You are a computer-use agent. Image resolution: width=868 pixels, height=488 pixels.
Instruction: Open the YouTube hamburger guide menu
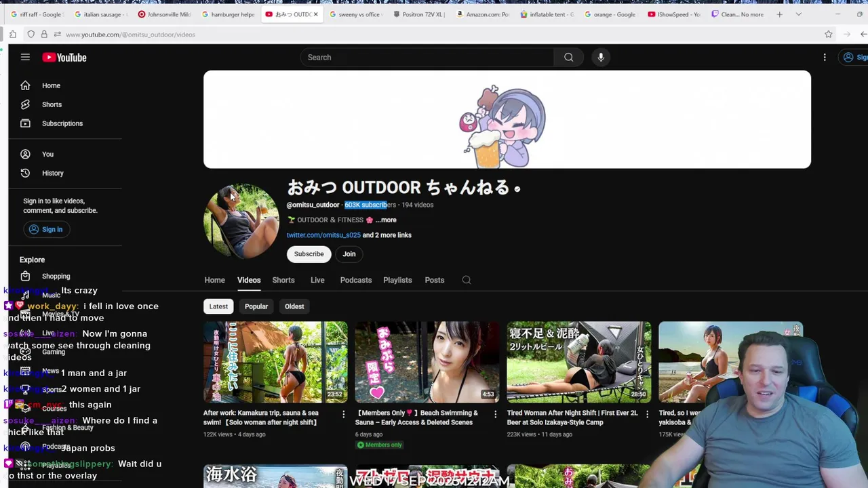tap(25, 58)
